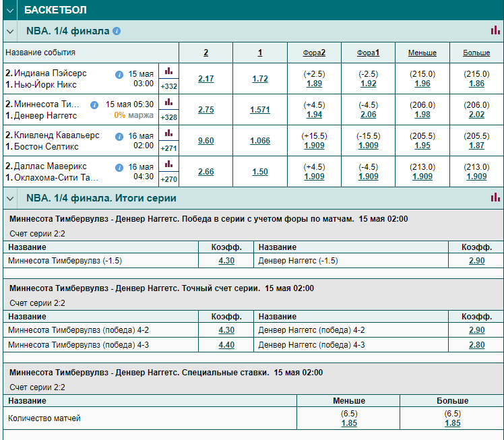Select odds 2.17 for Индиана Пэйсерс win

click(206, 79)
